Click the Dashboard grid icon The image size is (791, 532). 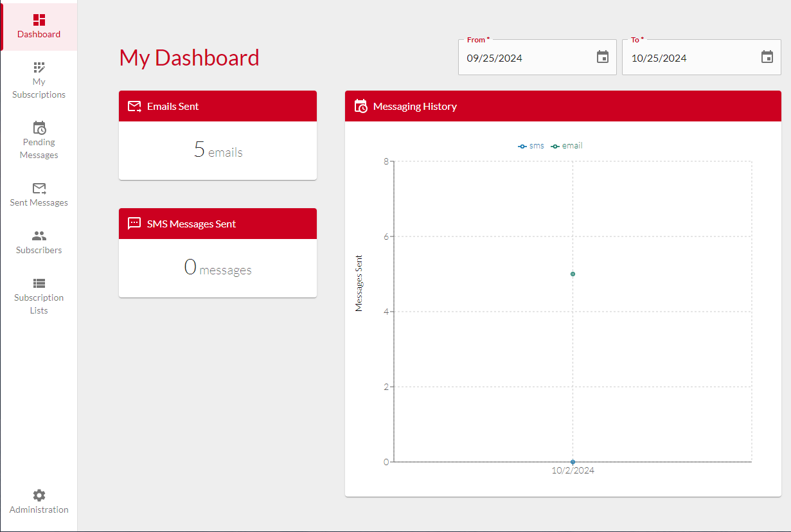(x=39, y=20)
